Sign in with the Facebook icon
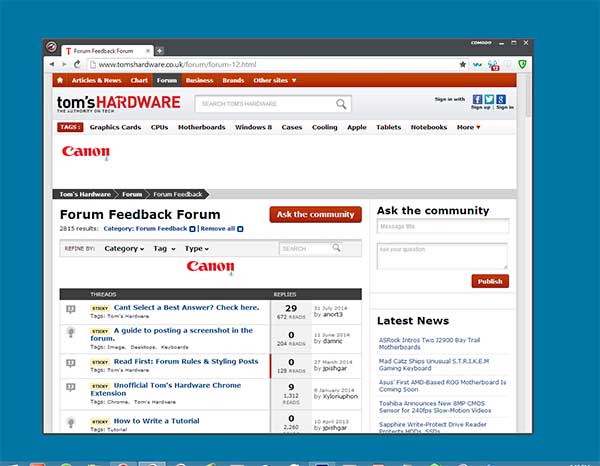The height and width of the screenshot is (466, 600). tap(477, 99)
